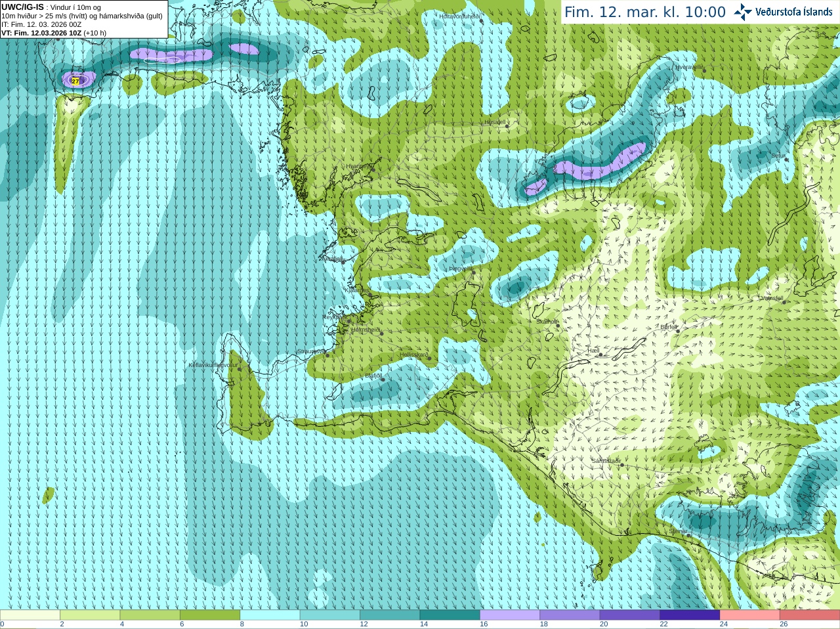Click the white gust contour outline

point(162,60)
